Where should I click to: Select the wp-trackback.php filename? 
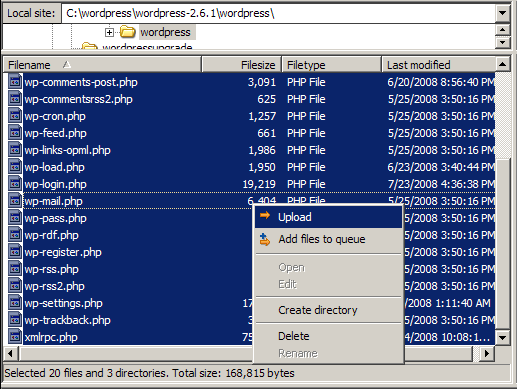(67, 320)
